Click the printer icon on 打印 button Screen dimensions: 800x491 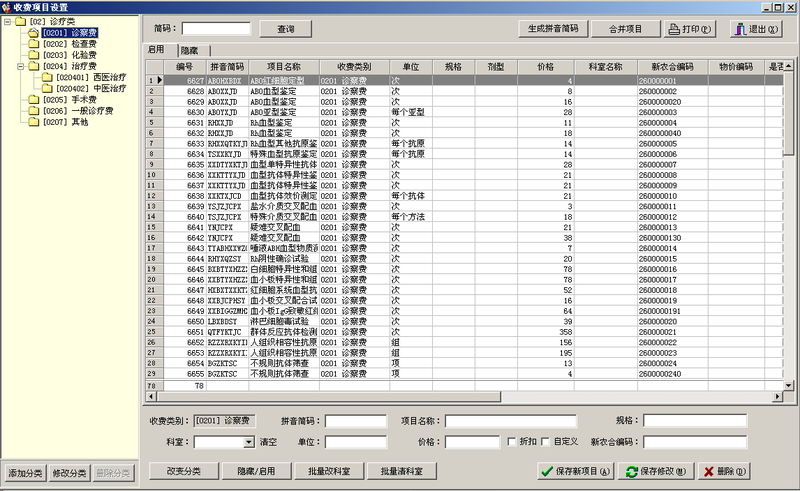pyautogui.click(x=674, y=29)
